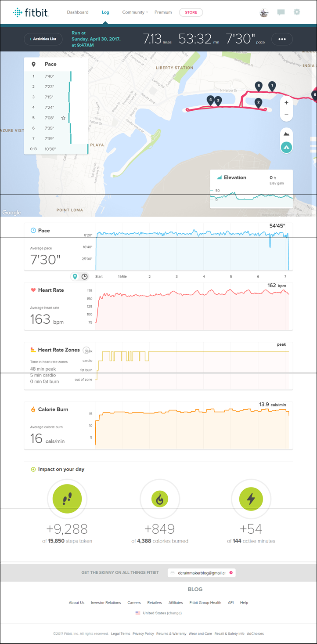Click the teal route overlay icon on the map
This screenshot has width=317, height=644.
[x=286, y=147]
